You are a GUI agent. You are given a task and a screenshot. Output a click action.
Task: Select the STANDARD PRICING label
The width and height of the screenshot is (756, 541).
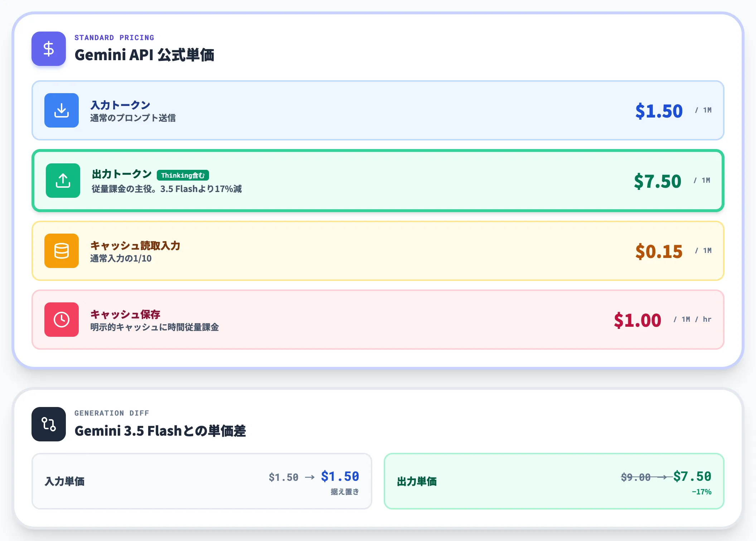point(114,38)
